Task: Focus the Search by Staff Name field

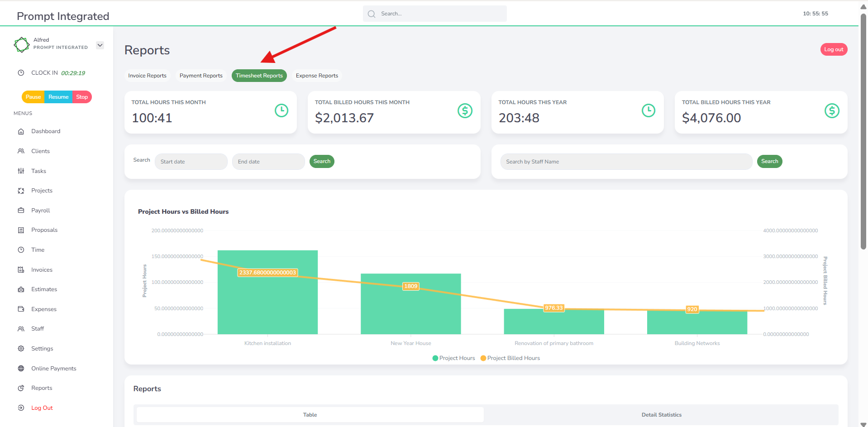Action: tap(626, 162)
